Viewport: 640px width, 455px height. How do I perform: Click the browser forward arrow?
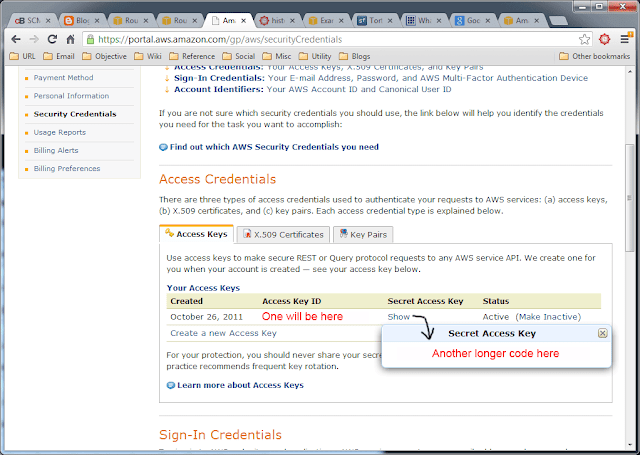pyautogui.click(x=34, y=39)
